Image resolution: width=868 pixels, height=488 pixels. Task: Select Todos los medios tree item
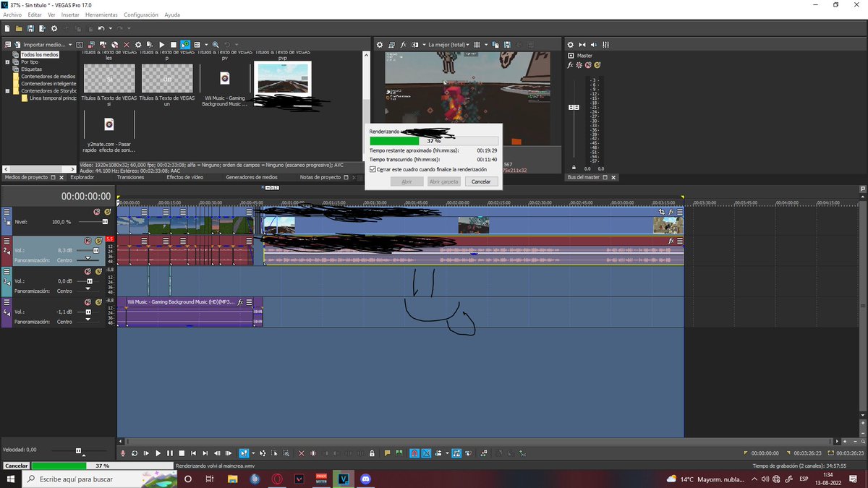[x=40, y=55]
